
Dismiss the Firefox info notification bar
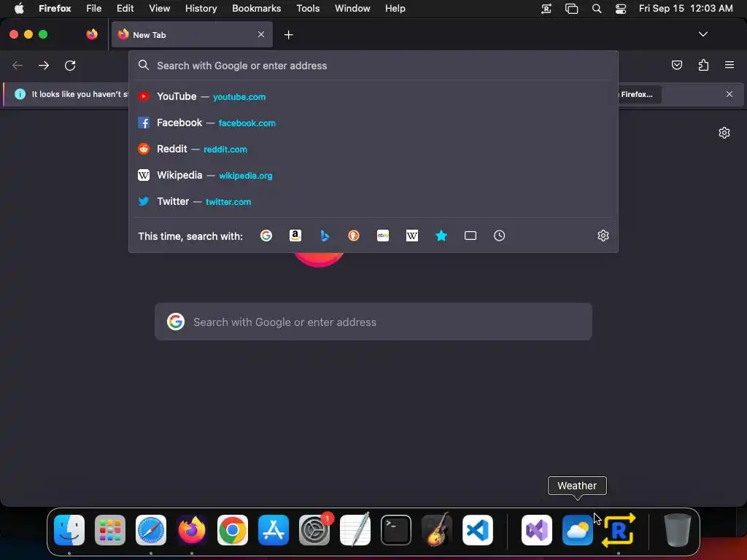pyautogui.click(x=729, y=94)
